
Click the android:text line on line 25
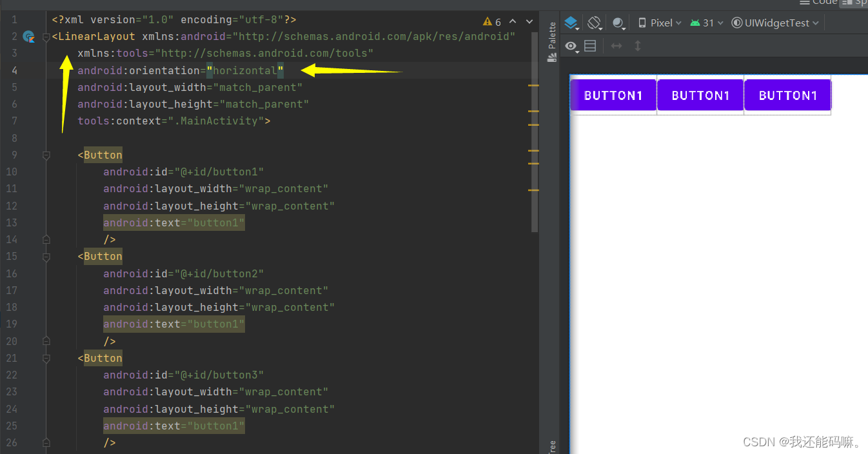tap(174, 426)
